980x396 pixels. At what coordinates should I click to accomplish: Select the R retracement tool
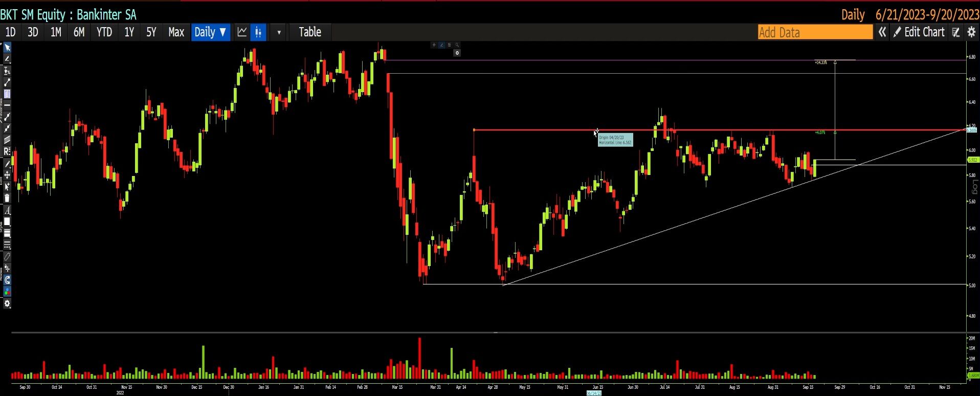tap(7, 151)
